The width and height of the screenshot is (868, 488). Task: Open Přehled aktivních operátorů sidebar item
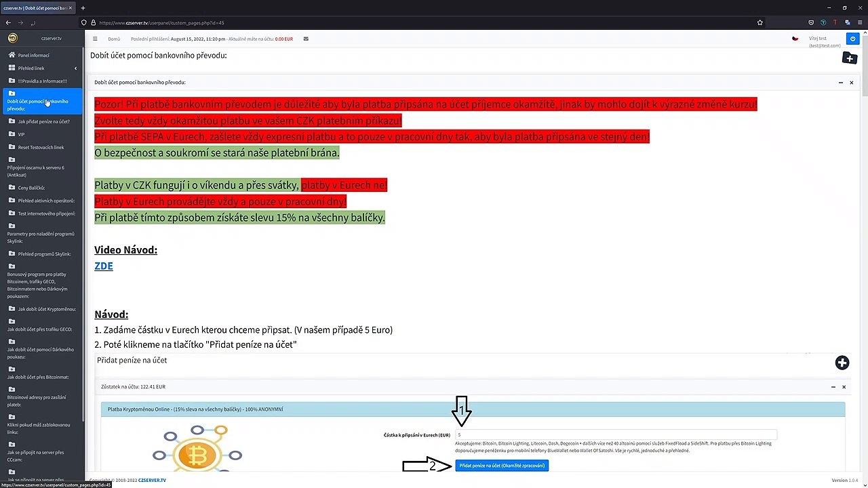coord(42,201)
